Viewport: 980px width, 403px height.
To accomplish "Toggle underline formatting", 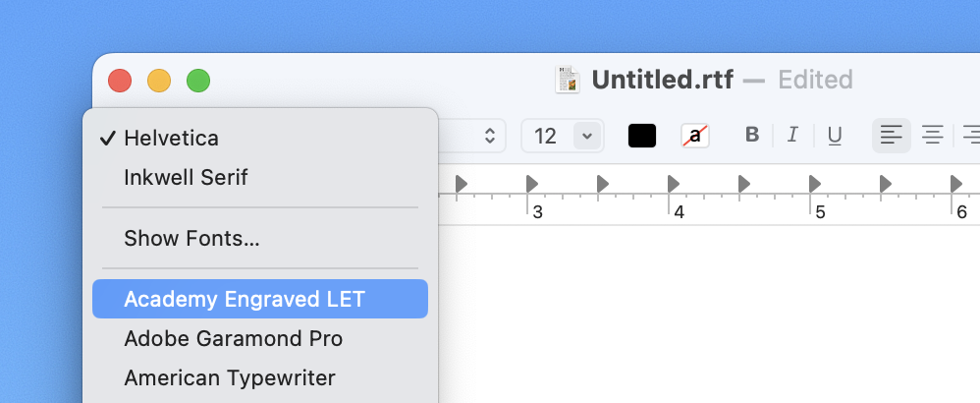I will (835, 136).
